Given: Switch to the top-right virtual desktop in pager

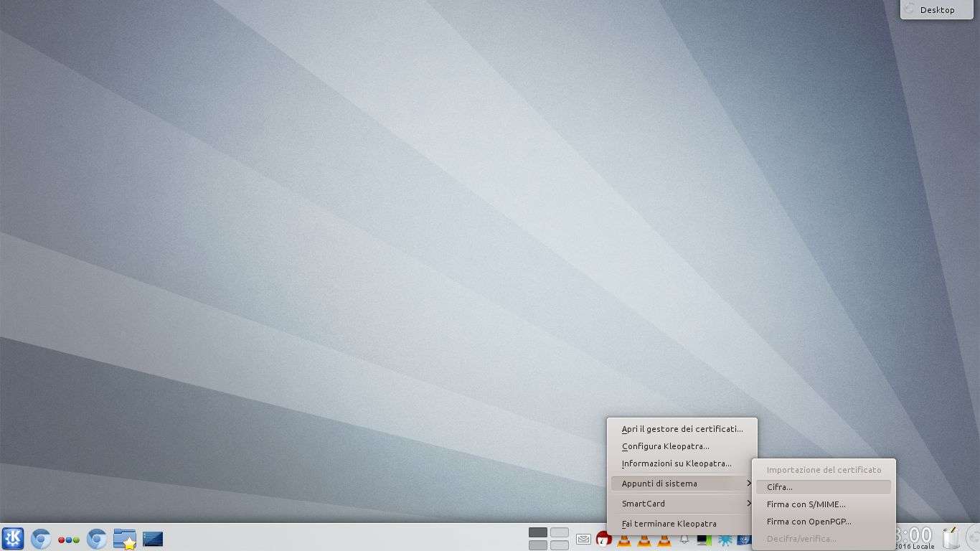Looking at the screenshot, I should pos(560,532).
